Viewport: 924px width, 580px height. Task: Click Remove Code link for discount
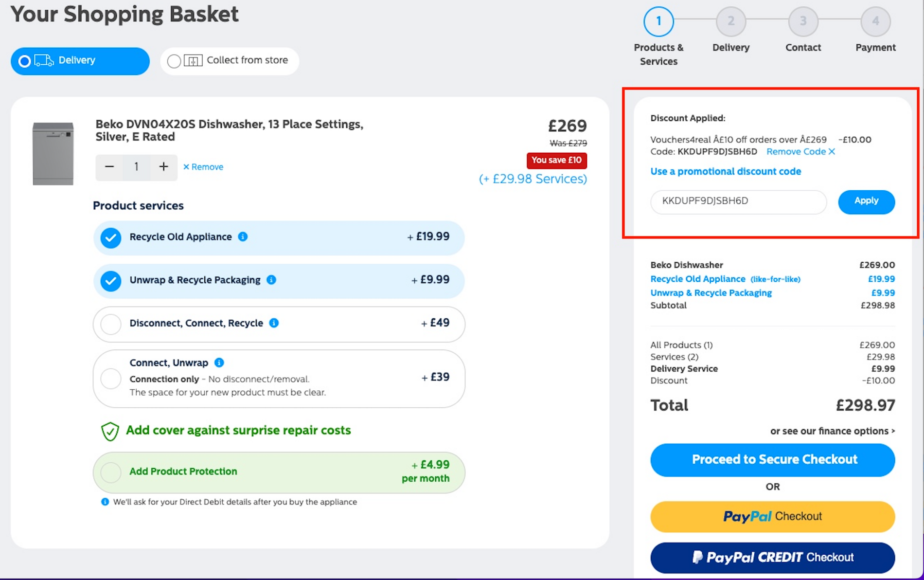(800, 152)
